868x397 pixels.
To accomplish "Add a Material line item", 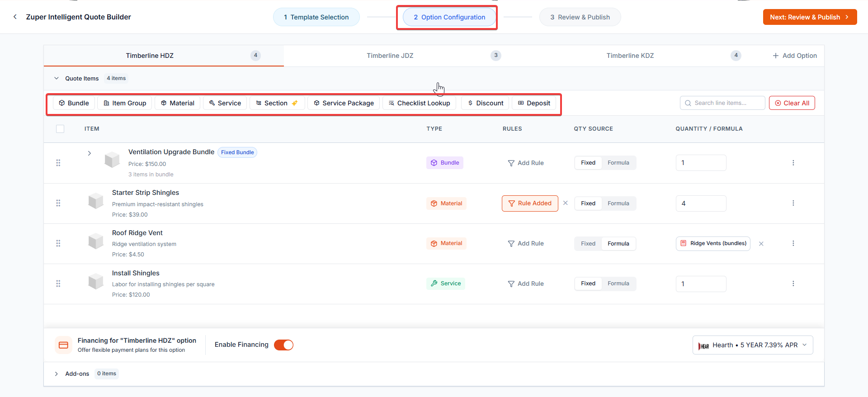I will click(x=177, y=103).
